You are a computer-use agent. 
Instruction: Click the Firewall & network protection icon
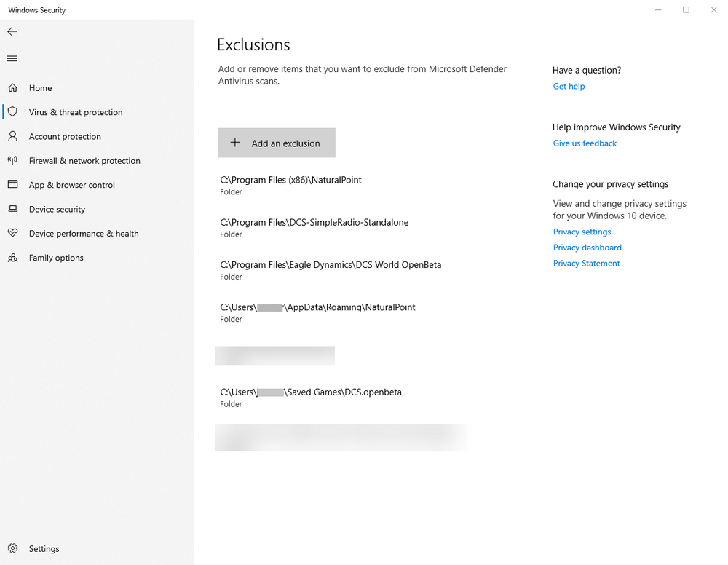[x=12, y=160]
